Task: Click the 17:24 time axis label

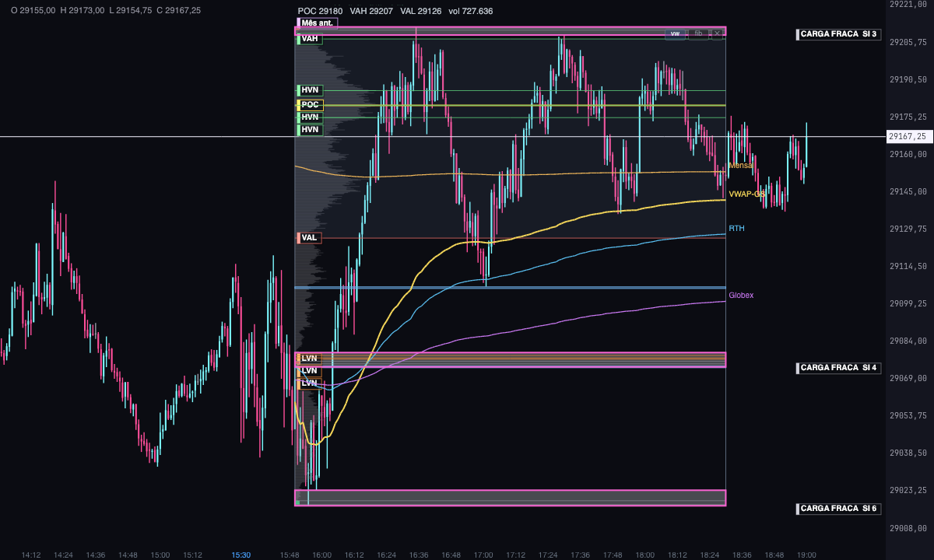Action: pyautogui.click(x=548, y=555)
